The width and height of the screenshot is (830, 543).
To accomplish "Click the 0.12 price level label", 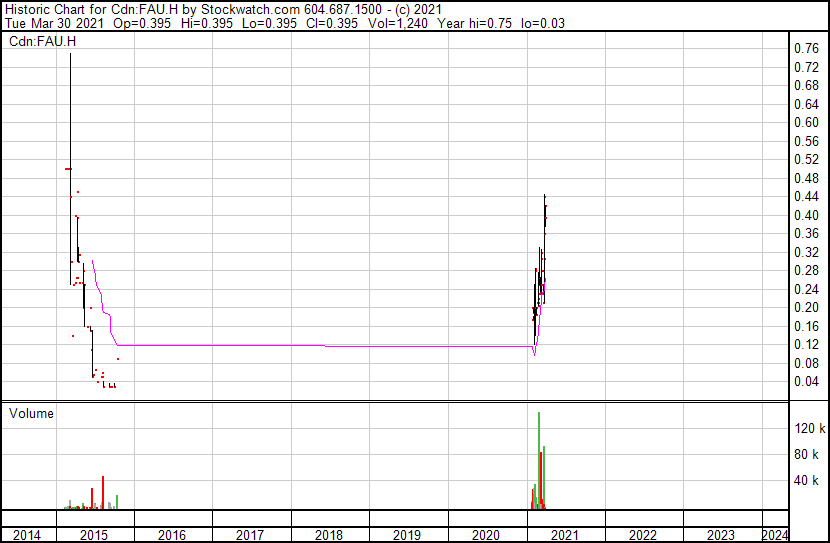I will (x=805, y=344).
